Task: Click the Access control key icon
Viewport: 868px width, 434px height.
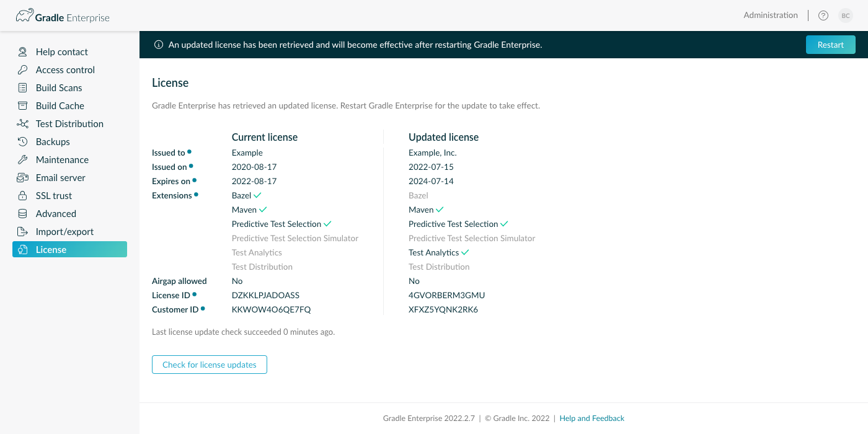Action: [23, 70]
